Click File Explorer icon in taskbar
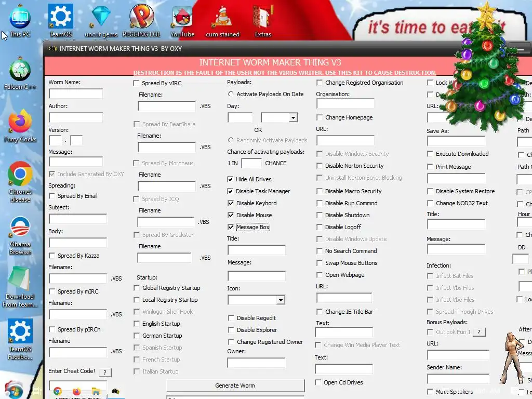The height and width of the screenshot is (399, 532). 96,391
